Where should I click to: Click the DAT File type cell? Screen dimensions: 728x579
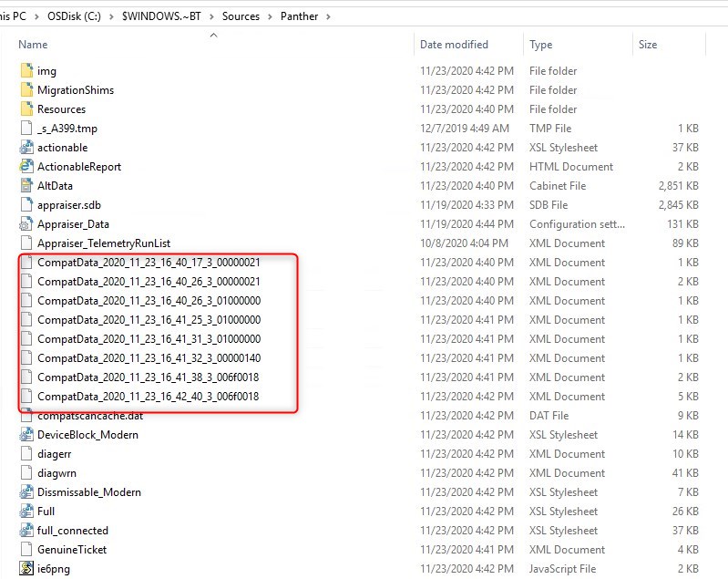point(549,416)
